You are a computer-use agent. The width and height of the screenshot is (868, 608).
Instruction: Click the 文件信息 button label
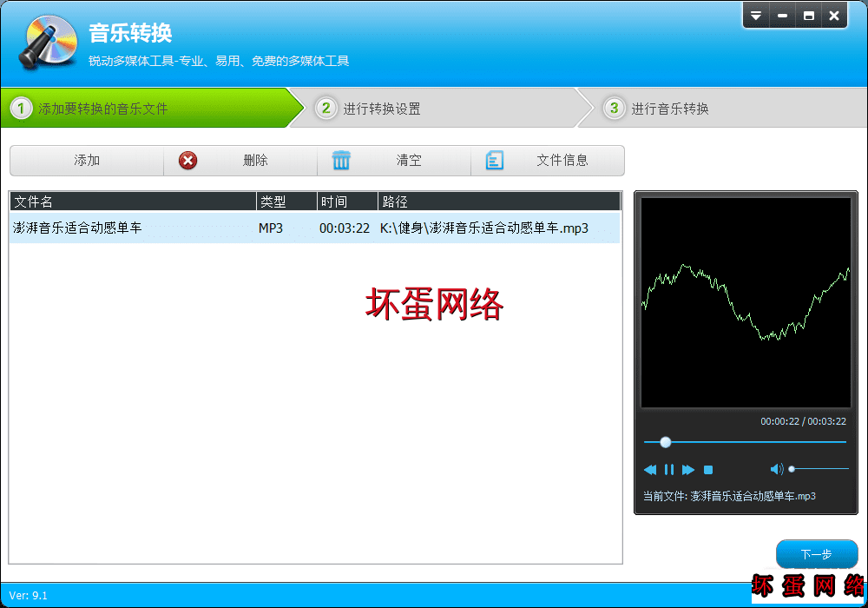(x=562, y=161)
